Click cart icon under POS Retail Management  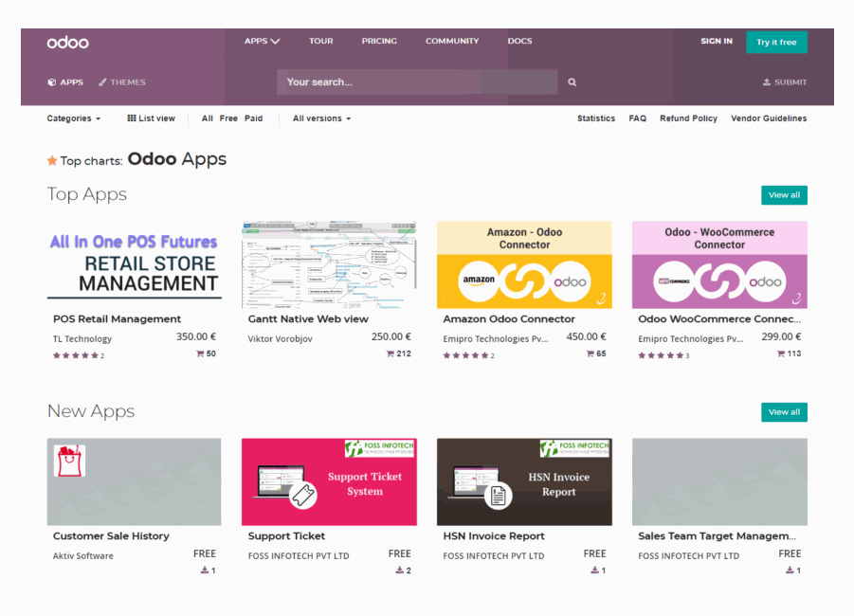point(200,353)
